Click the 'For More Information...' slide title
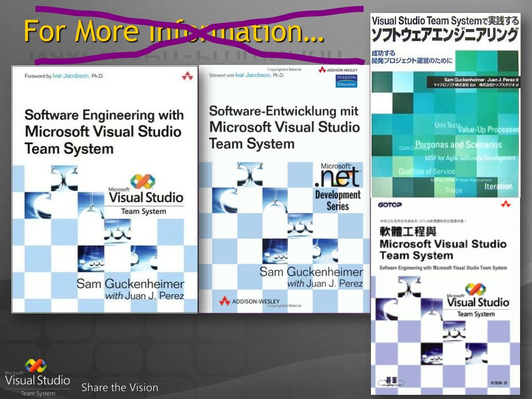This screenshot has height=399, width=532. [174, 31]
